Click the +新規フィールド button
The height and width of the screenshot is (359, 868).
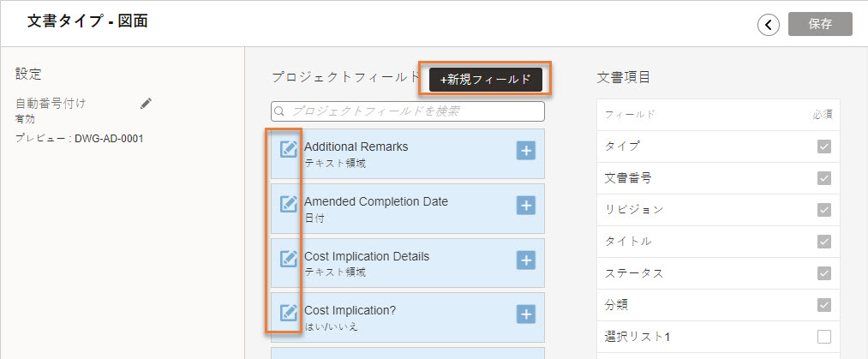tap(486, 79)
